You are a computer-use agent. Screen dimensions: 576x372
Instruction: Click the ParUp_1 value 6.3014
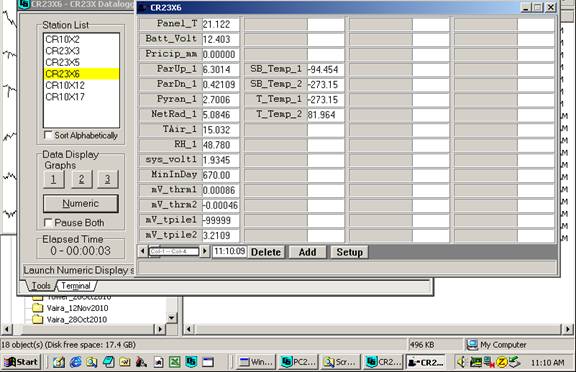point(220,69)
